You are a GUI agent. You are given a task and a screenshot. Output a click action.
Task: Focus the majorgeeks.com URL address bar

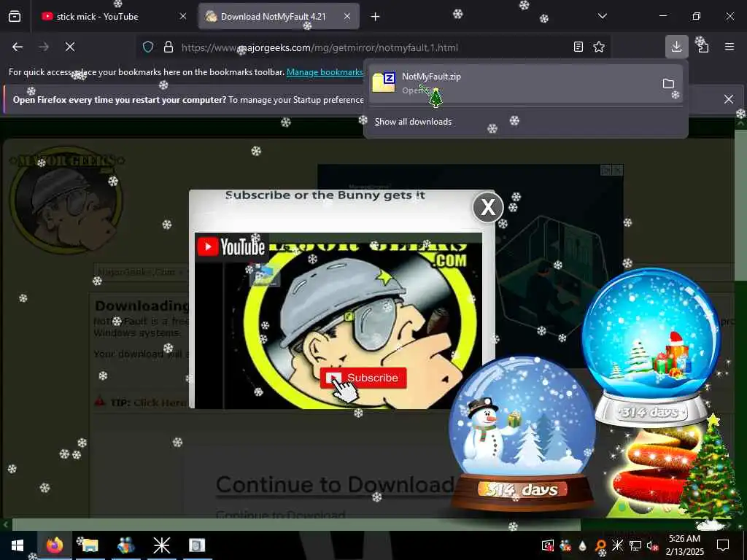click(x=320, y=47)
